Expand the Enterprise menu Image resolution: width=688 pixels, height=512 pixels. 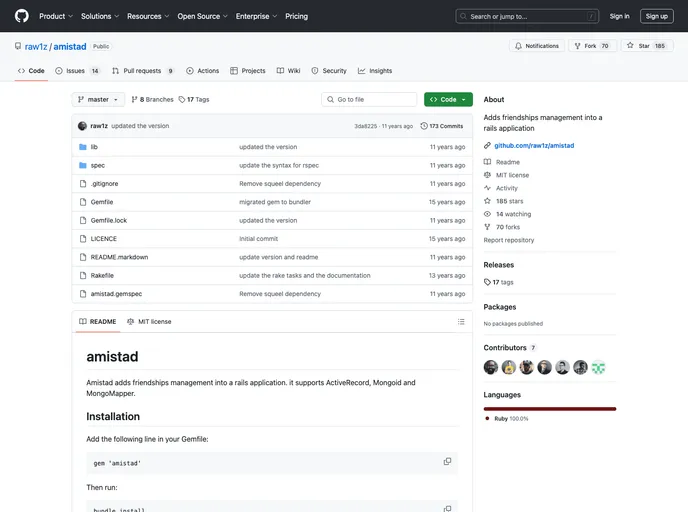pos(256,16)
